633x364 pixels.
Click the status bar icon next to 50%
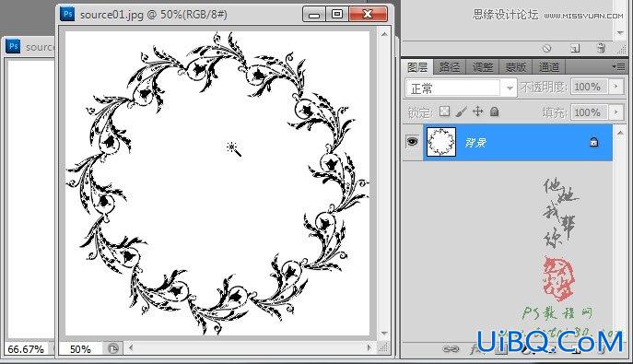click(x=113, y=348)
